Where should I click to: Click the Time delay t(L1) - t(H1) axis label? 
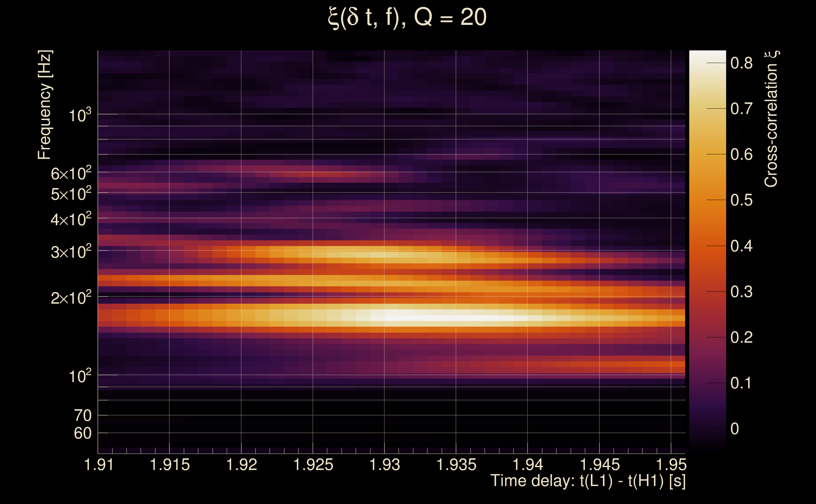click(x=588, y=481)
